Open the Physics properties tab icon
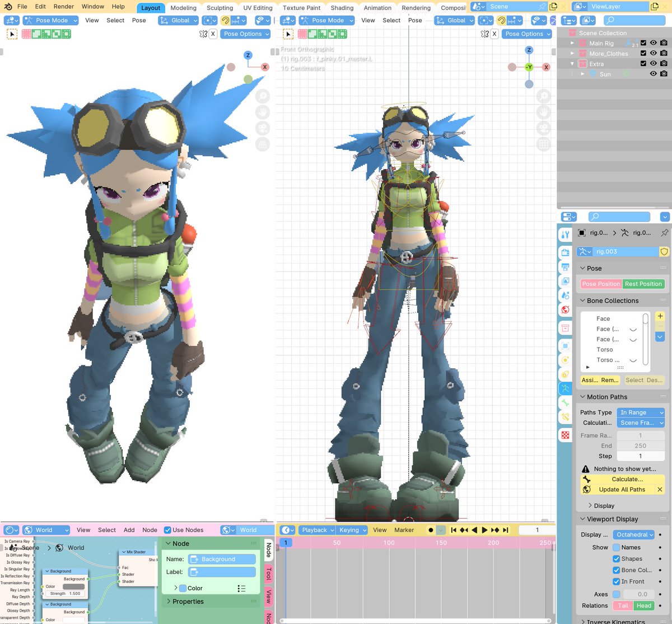672x624 pixels. click(565, 360)
